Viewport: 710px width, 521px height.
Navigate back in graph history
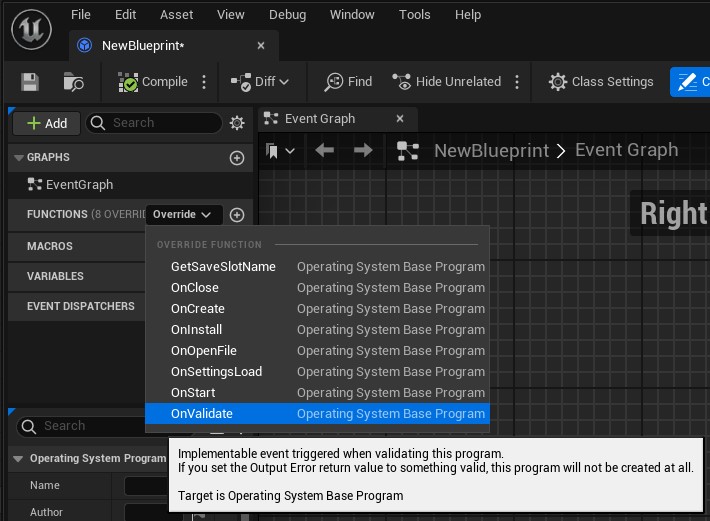coord(324,150)
